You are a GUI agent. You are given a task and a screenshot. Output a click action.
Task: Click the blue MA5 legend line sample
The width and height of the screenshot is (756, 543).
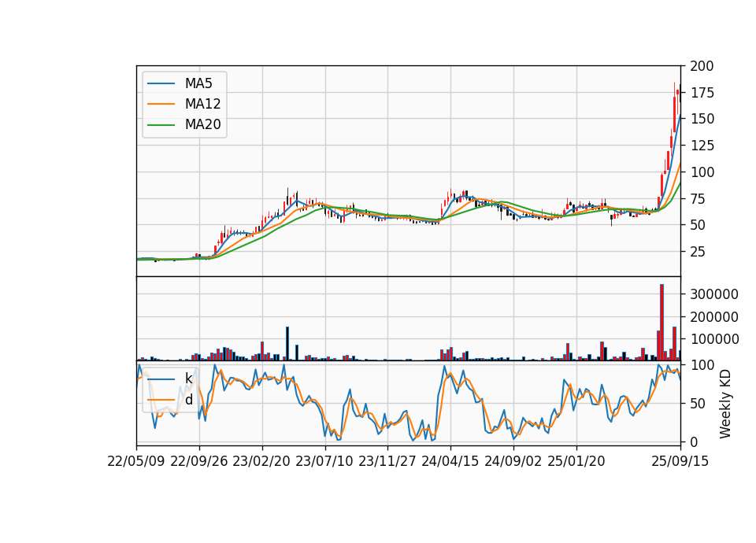[x=161, y=83]
